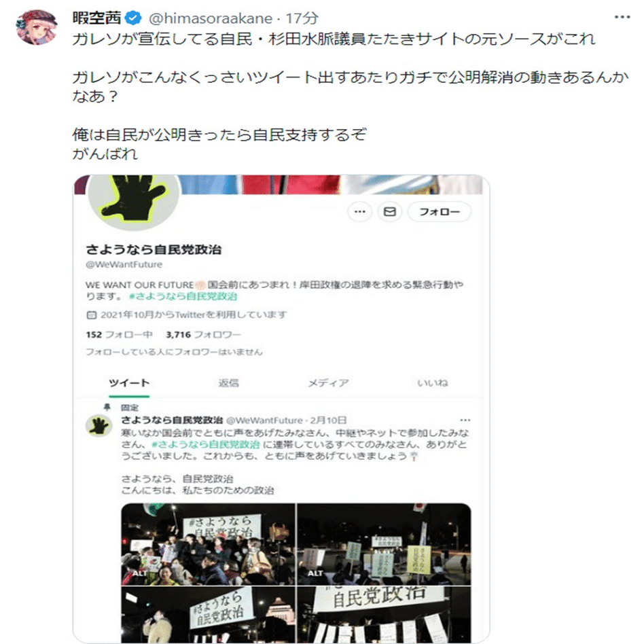Open the top-right protest signs photo

click(x=384, y=543)
